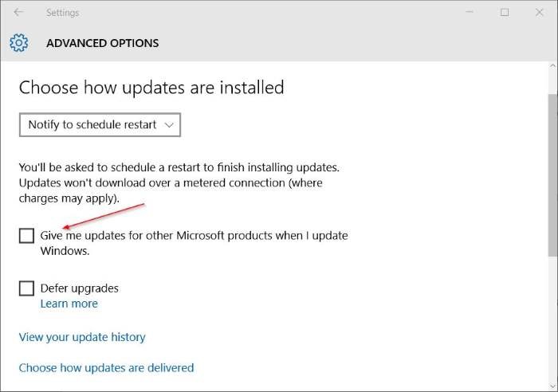This screenshot has height=392, width=558.
Task: Close the Settings window
Action: pos(539,13)
